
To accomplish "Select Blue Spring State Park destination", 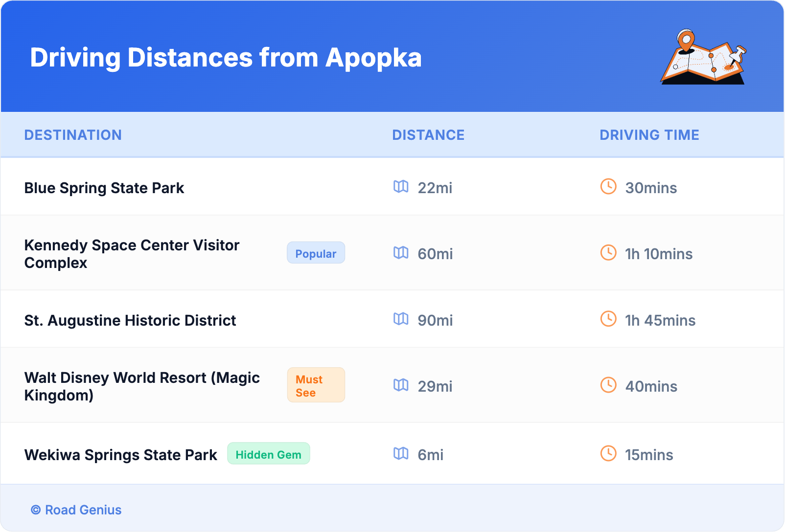I will click(104, 188).
